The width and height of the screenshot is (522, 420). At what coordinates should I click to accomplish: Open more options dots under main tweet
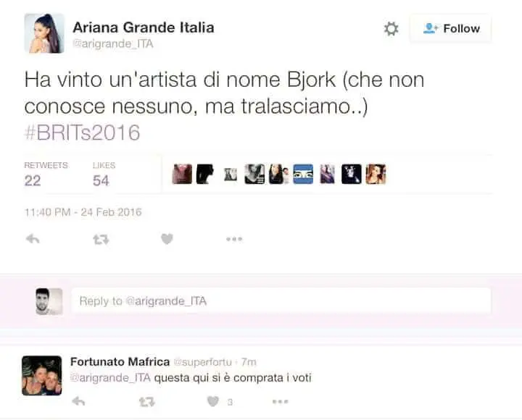pos(234,239)
